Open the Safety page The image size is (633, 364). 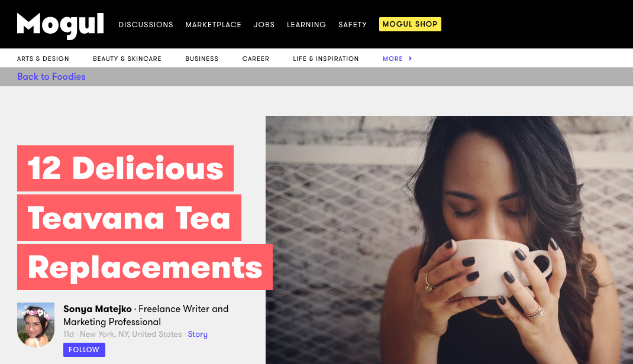pyautogui.click(x=353, y=25)
